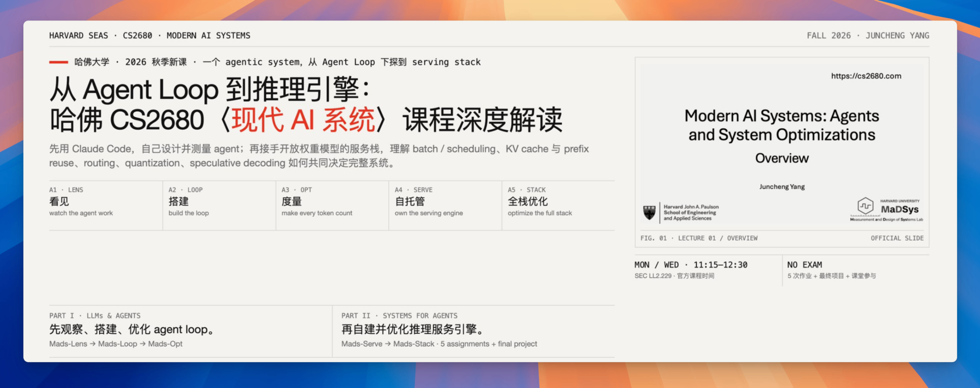Click 'optimize the full stack' caption
980x388 pixels.
(539, 213)
